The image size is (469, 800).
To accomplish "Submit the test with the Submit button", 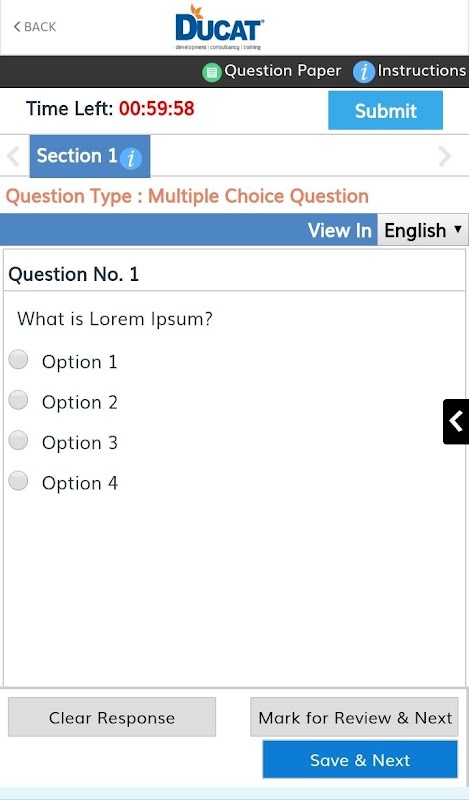I will [385, 110].
